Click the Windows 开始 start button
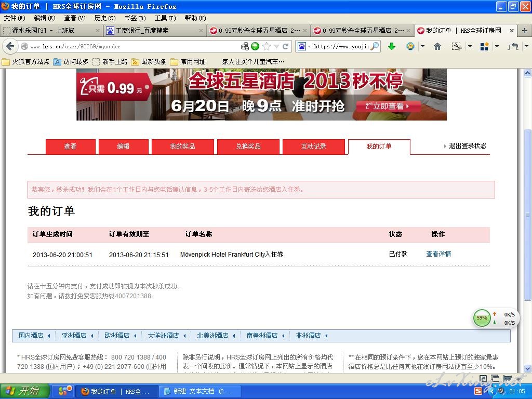Screen dimensions: 532x399 (x=25, y=391)
